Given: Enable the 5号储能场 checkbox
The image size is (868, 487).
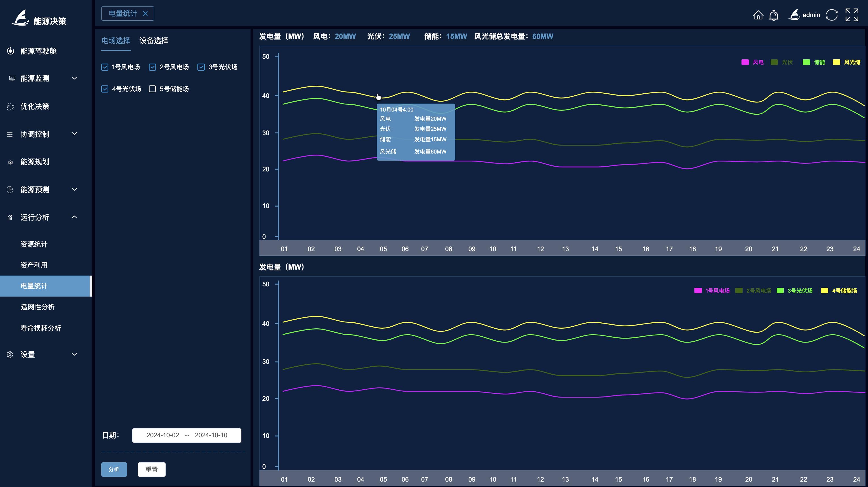Looking at the screenshot, I should pyautogui.click(x=152, y=89).
